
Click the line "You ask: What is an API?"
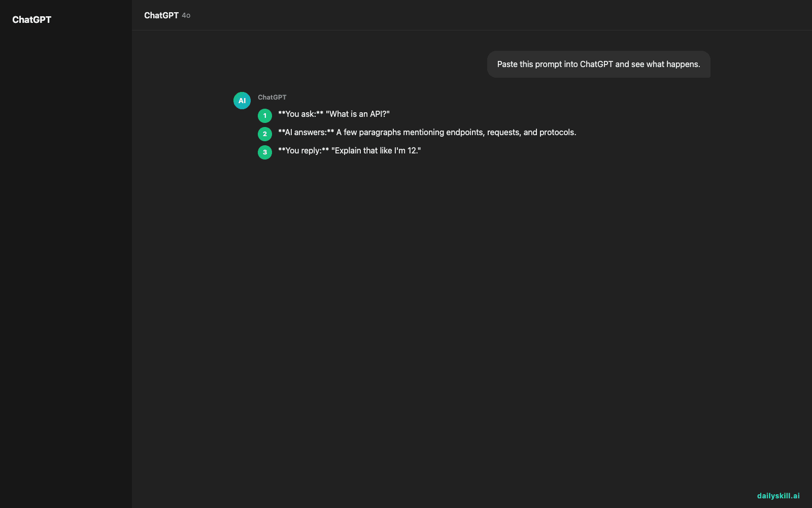(334, 114)
